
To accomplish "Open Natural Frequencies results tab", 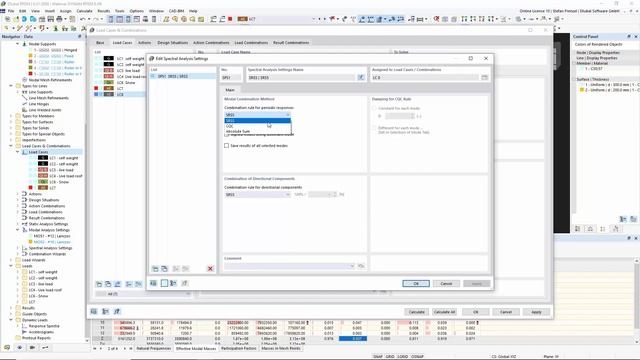I will tap(154, 349).
